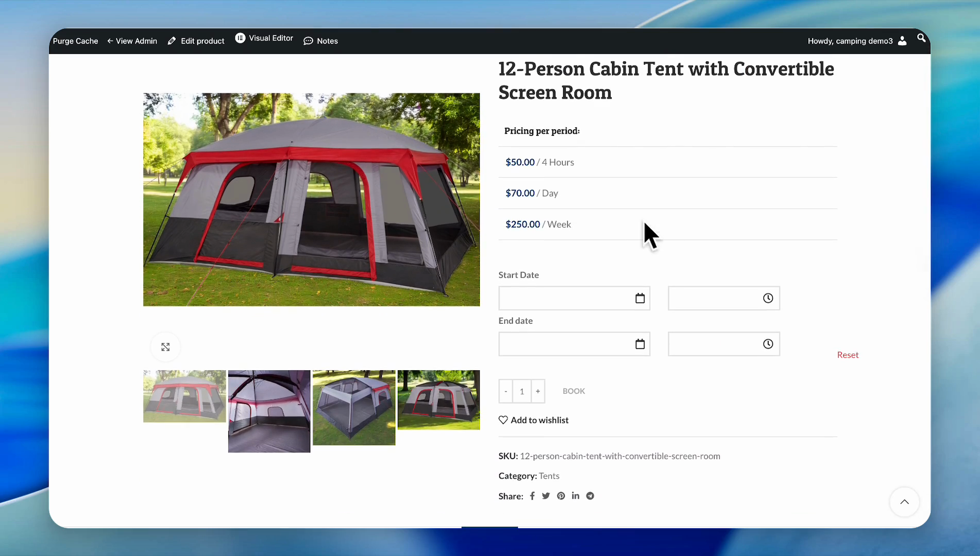Share product on Facebook
980x556 pixels.
coord(532,496)
